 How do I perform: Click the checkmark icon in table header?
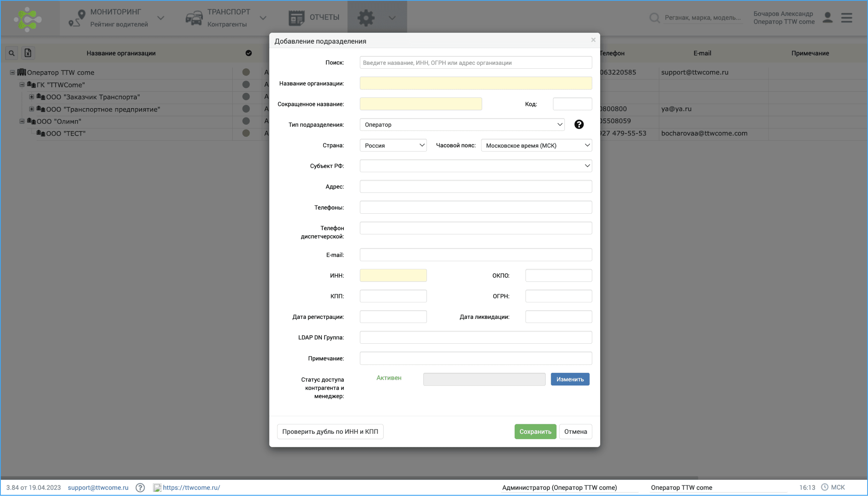tap(248, 53)
